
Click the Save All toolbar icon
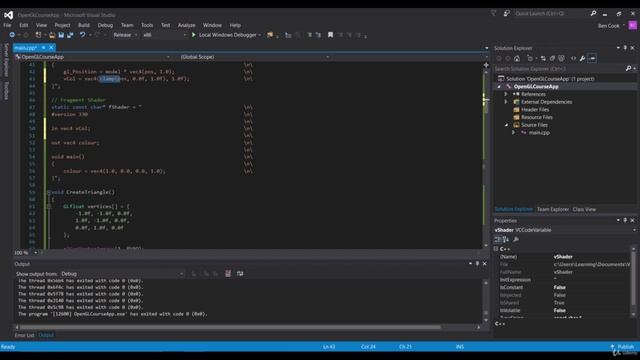point(70,35)
